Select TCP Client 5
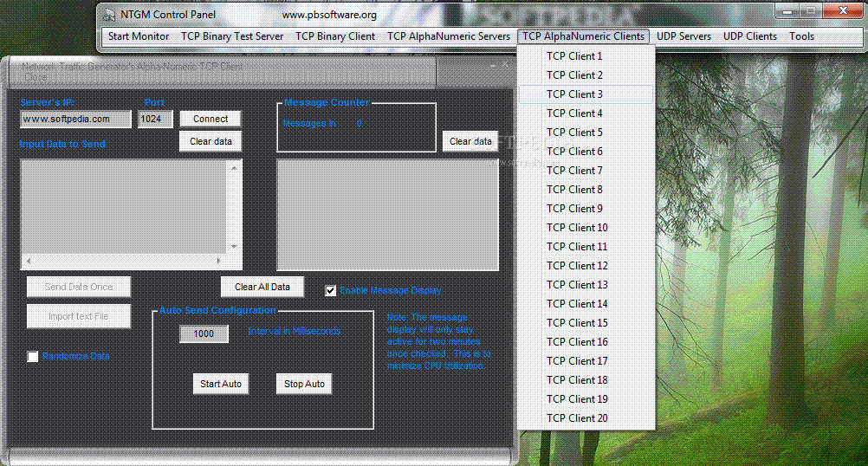 (586, 133)
